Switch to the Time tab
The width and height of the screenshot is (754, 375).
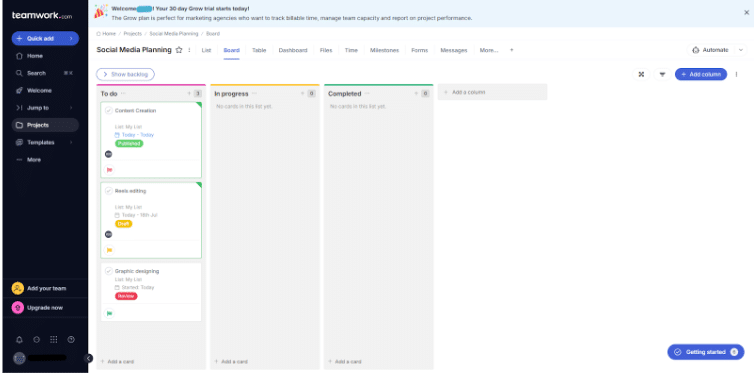click(351, 50)
